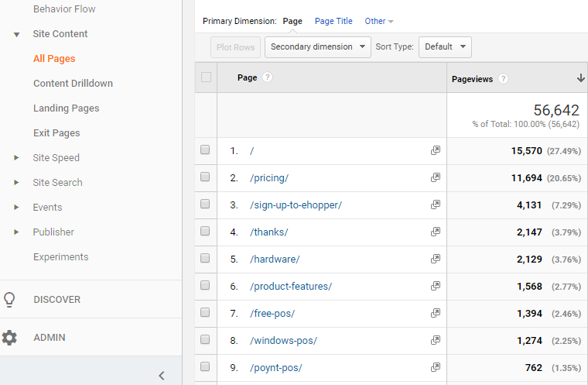Click the help icon beside Page header
This screenshot has width=588, height=385.
[268, 77]
